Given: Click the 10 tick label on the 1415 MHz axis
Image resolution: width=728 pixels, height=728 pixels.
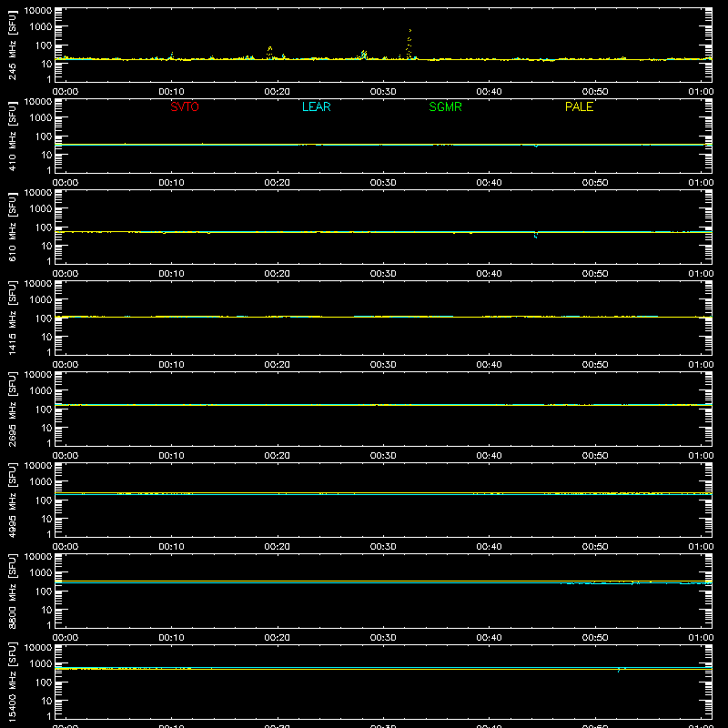Looking at the screenshot, I should pos(46,337).
